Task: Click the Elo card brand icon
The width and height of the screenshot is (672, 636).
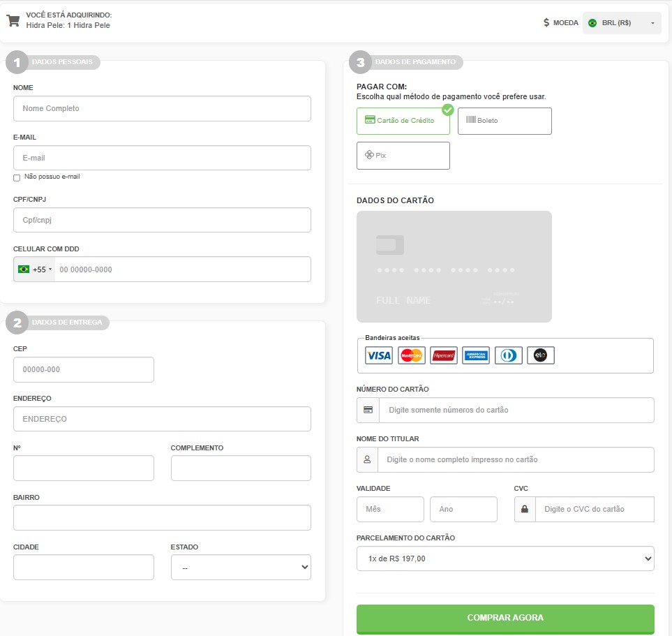Action: coord(541,355)
